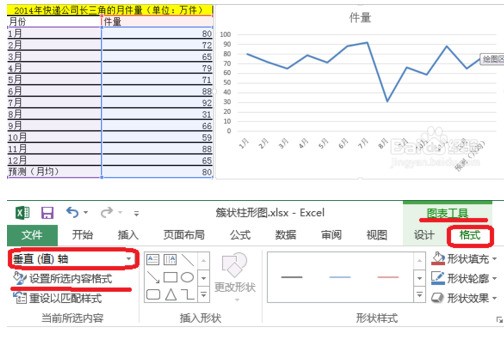Click the 更改形状 button
The image size is (504, 363).
[x=235, y=277]
